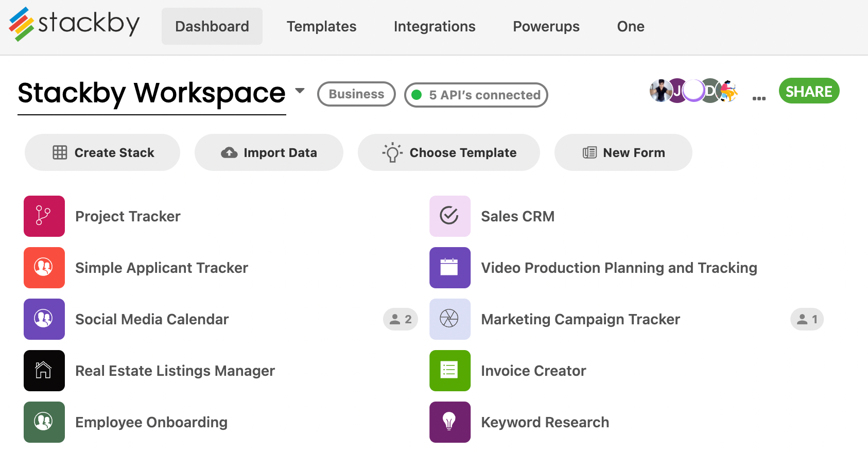The width and height of the screenshot is (868, 452).
Task: Open Employee Onboarding stack name
Action: coord(151,422)
